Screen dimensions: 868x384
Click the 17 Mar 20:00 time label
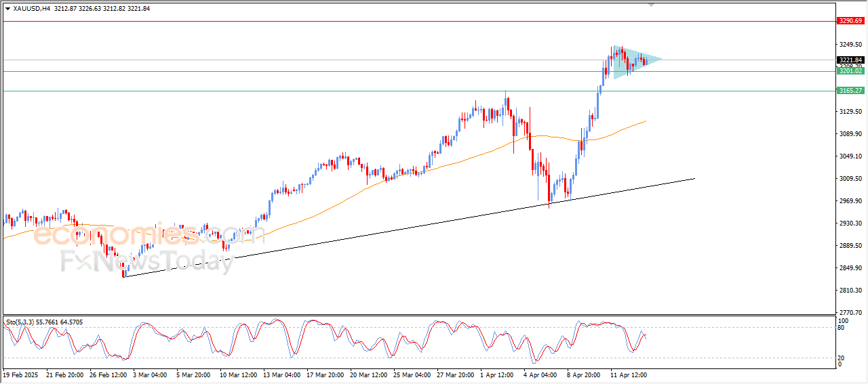(325, 375)
